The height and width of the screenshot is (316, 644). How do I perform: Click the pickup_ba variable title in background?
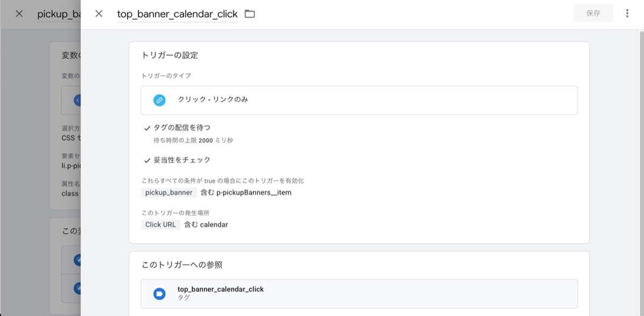(x=58, y=14)
